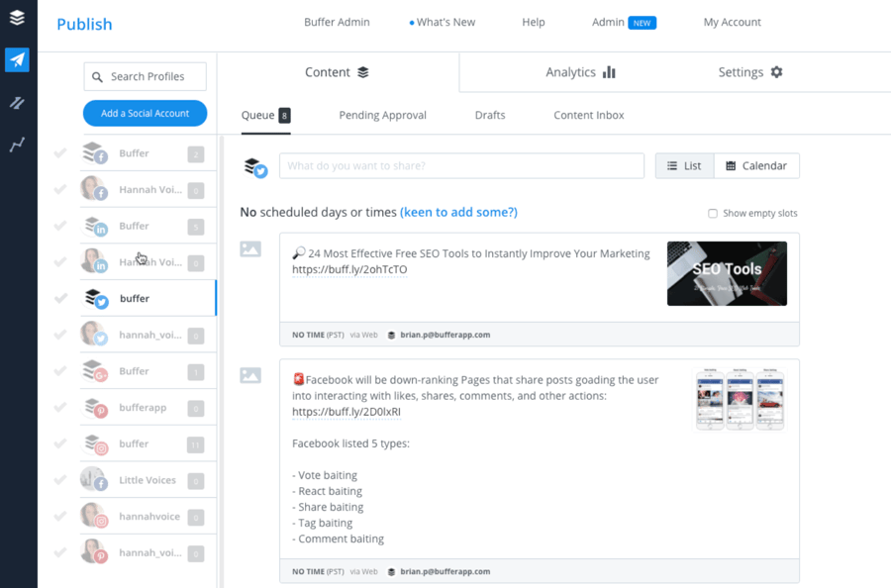
Task: Click Buffer Google Plus profile avatar
Action: tap(94, 371)
